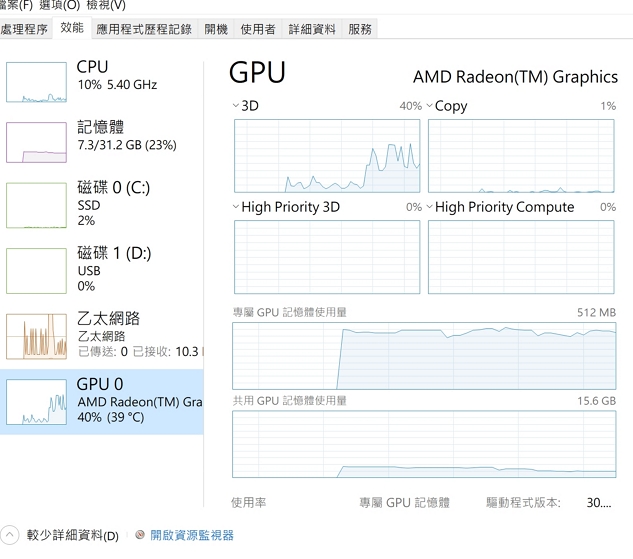Open the Copy engine dropdown
633x559 pixels.
(430, 106)
